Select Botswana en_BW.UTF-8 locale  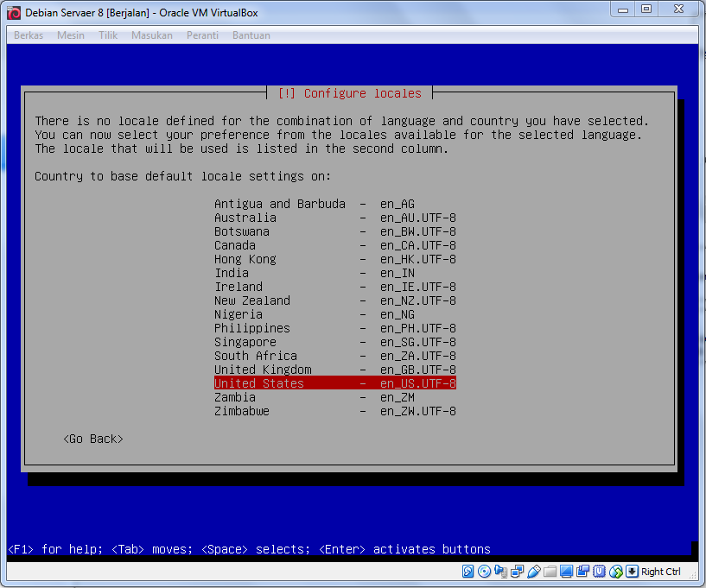point(335,231)
